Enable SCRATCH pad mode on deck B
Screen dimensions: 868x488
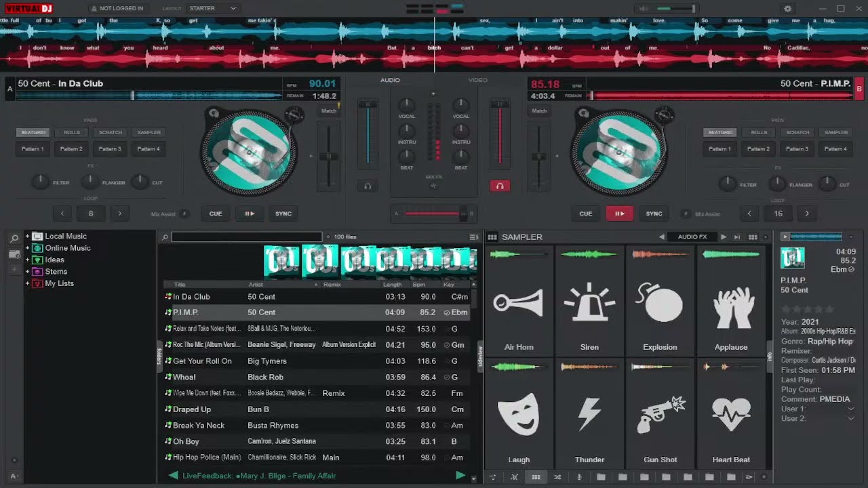(x=797, y=132)
